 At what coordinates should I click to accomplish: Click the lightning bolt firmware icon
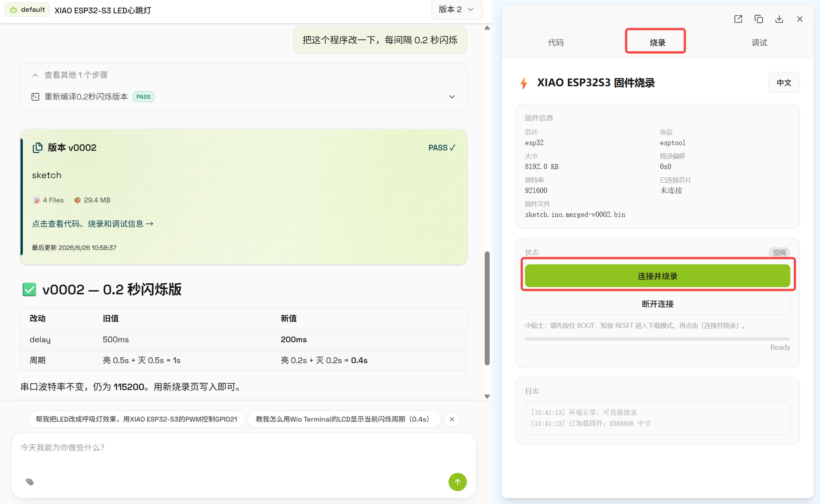[x=524, y=83]
